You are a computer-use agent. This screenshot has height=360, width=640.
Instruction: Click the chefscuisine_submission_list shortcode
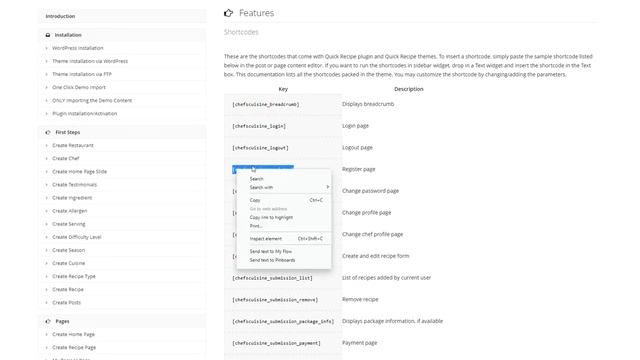point(272,278)
